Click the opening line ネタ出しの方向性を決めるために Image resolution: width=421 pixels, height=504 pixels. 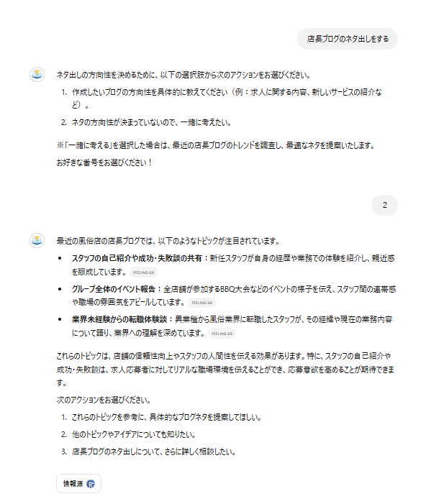point(184,75)
